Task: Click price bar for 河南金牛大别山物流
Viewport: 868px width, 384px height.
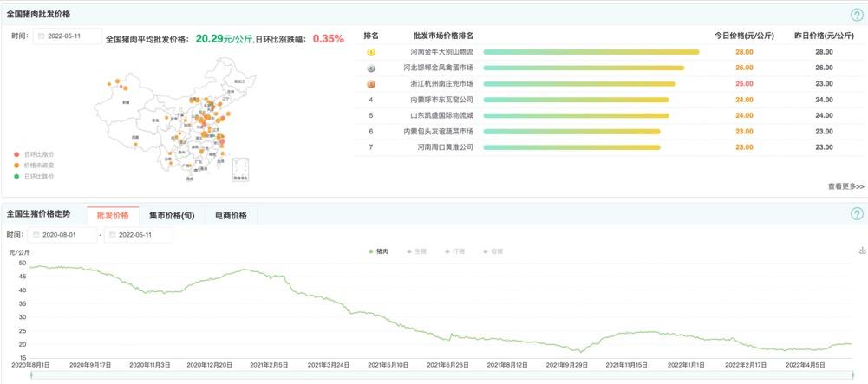Action: click(591, 52)
